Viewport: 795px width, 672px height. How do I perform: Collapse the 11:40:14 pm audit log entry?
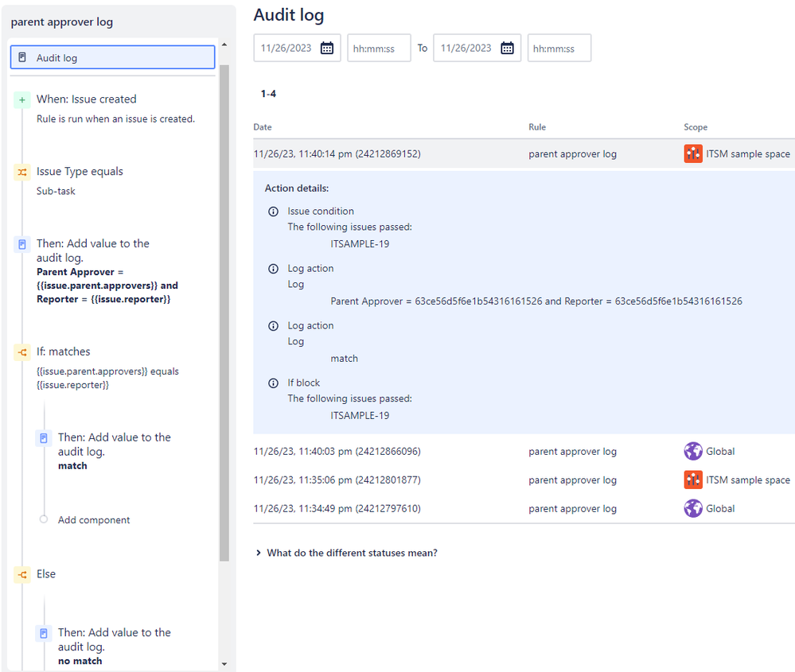(524, 153)
